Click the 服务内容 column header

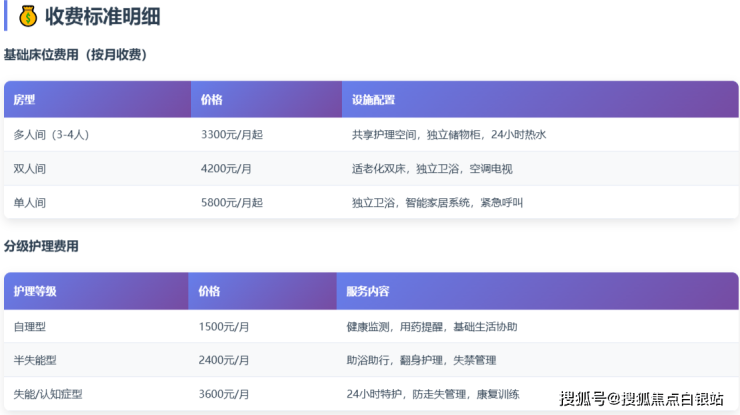[367, 291]
